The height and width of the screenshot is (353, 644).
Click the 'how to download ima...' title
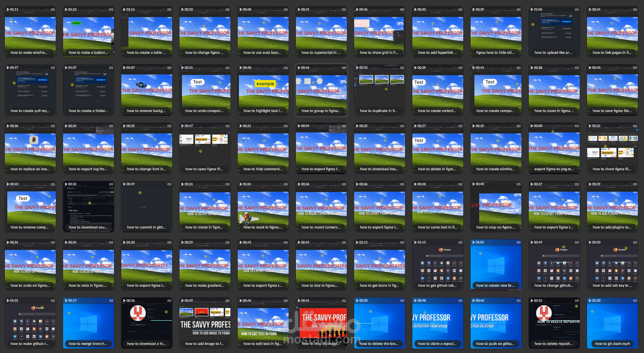(379, 169)
